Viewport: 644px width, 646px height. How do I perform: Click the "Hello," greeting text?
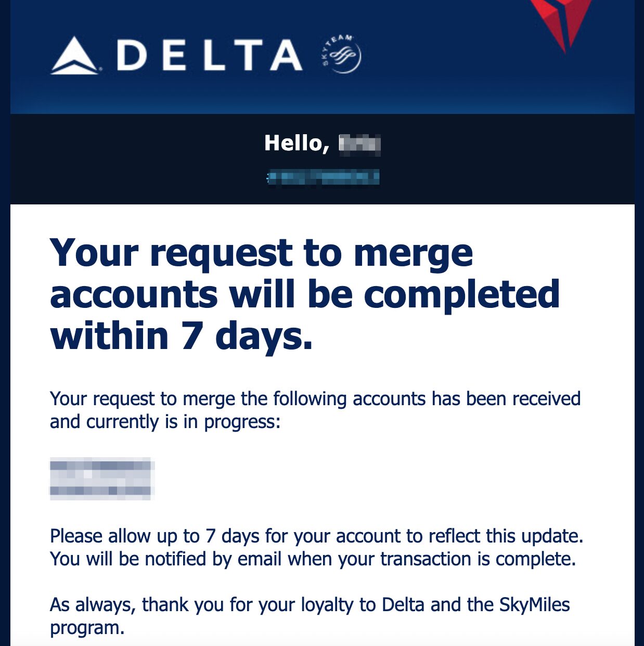click(x=297, y=144)
